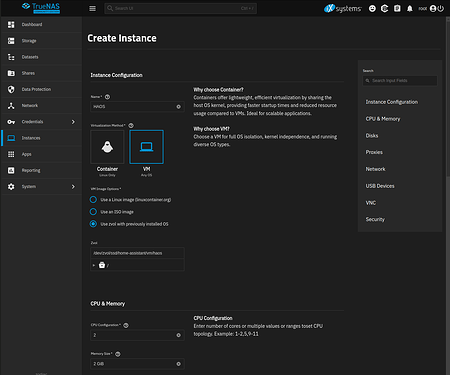Jump to USB Devices section link
The width and height of the screenshot is (450, 375).
point(380,186)
